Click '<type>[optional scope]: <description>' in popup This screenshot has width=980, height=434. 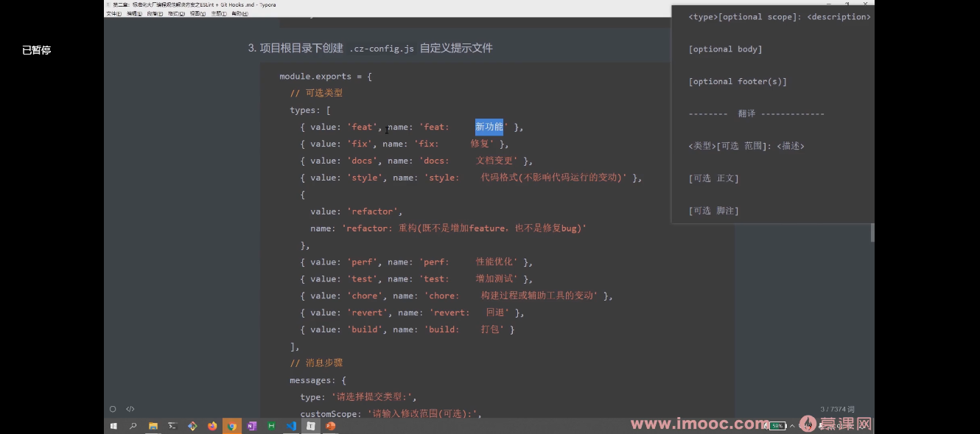[x=780, y=17]
